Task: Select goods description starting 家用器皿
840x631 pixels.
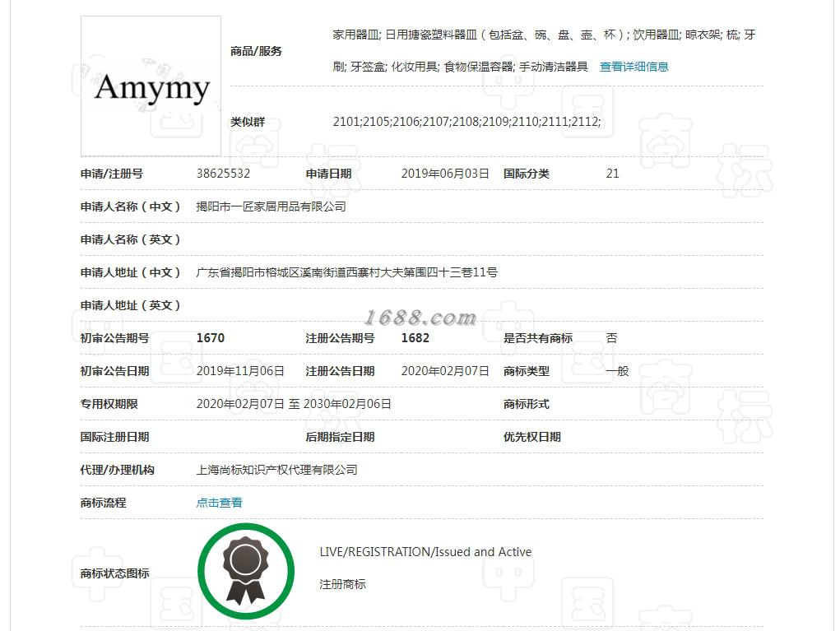Action: coord(545,51)
